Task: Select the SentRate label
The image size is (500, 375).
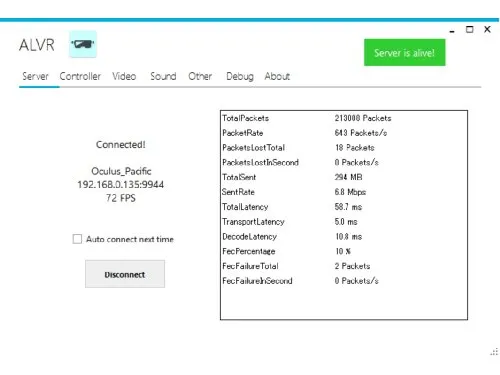Action: 238,192
